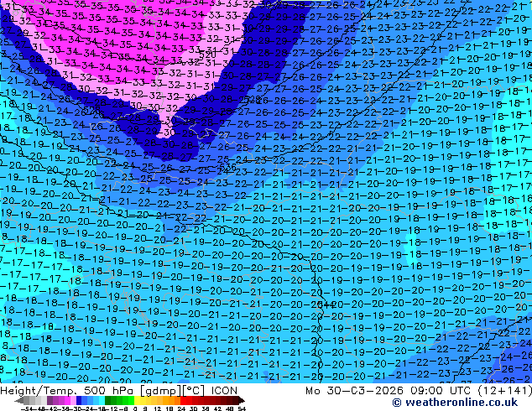Pick the bright green legend swatch

(x=131, y=400)
